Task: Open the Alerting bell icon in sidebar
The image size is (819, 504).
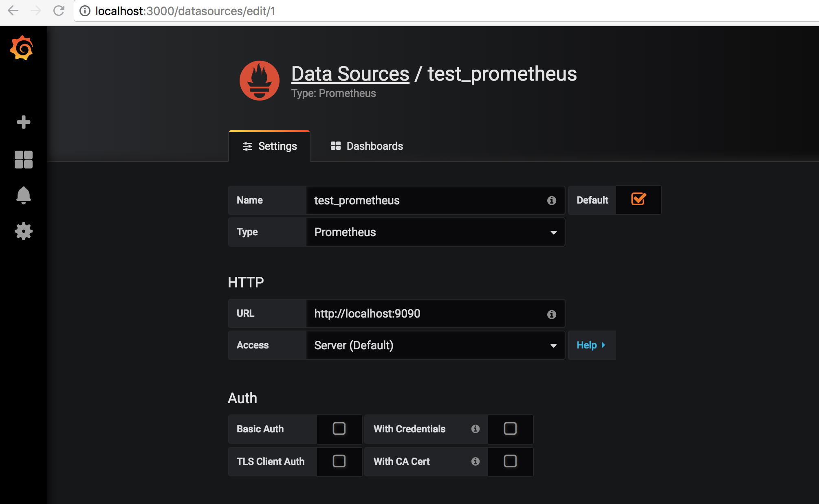Action: tap(24, 195)
